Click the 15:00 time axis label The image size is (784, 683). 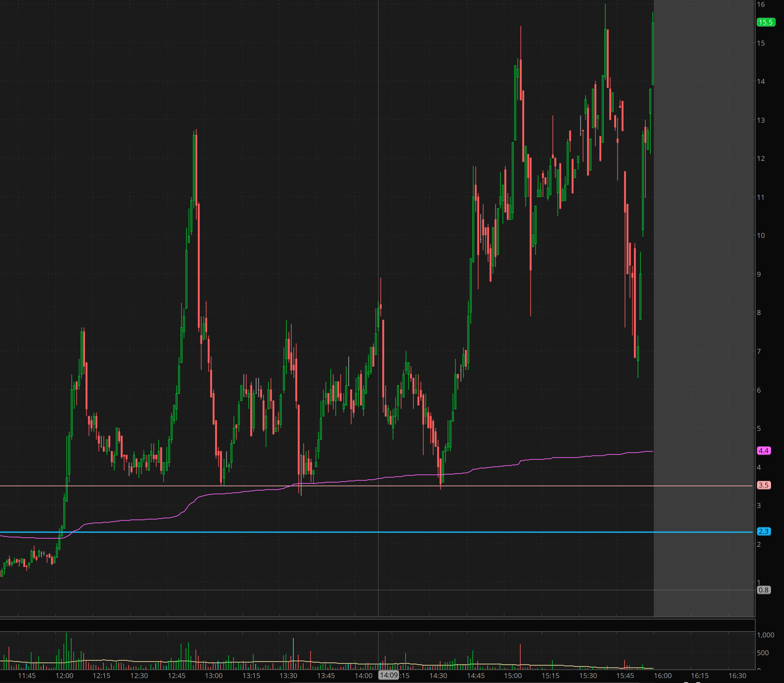click(513, 676)
